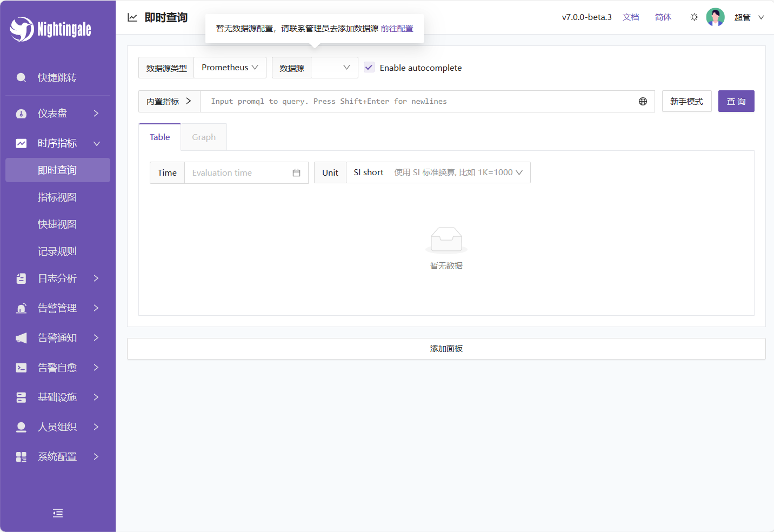Select 指标视图 in the sidebar

click(x=57, y=197)
